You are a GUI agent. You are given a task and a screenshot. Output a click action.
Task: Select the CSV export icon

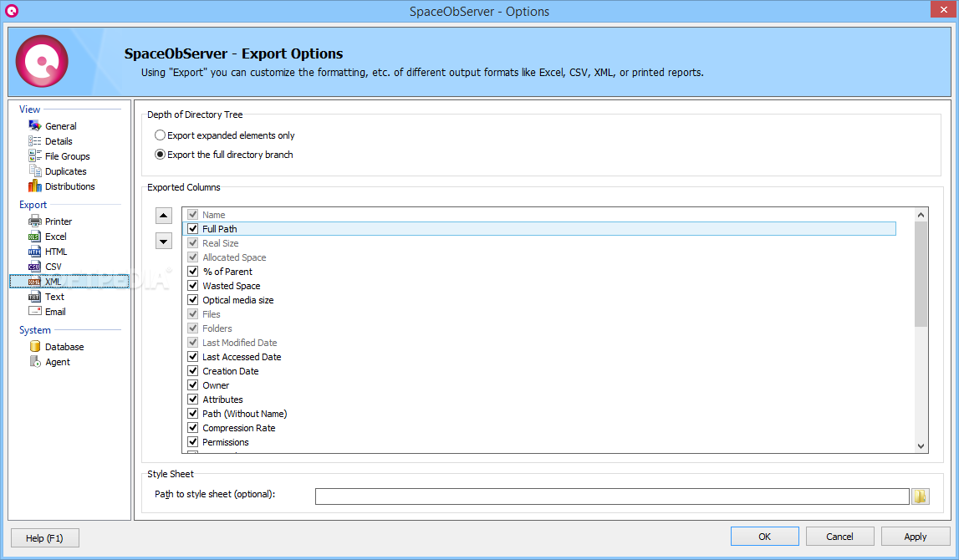click(x=35, y=267)
